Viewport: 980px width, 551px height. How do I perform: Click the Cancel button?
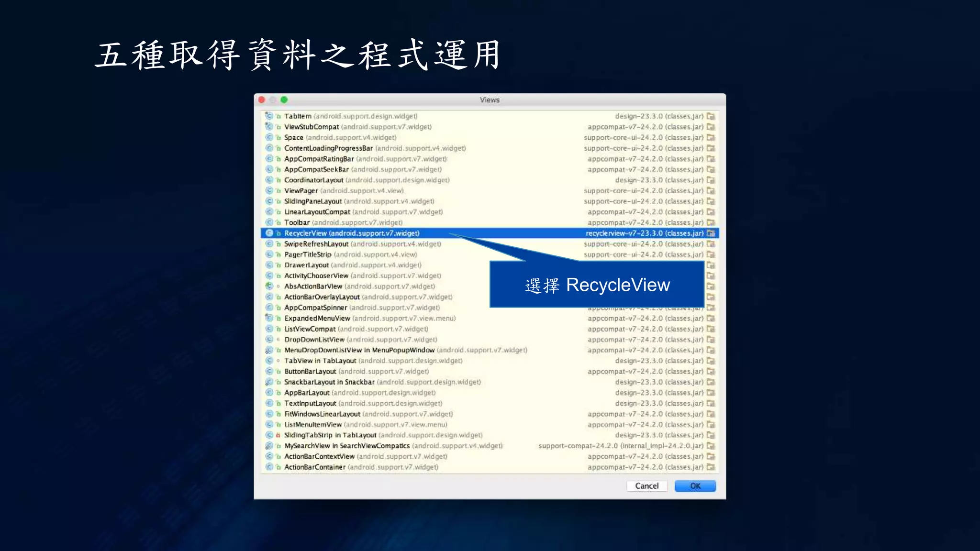click(x=647, y=486)
